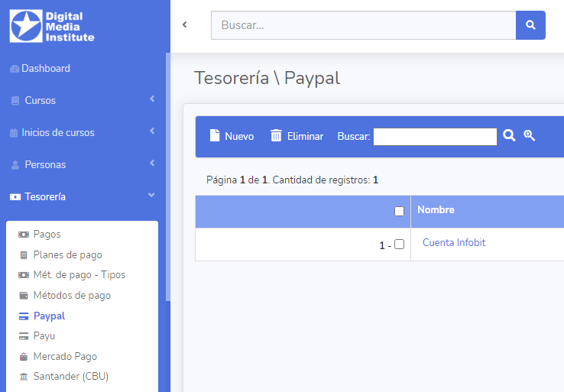Focus the top Buscar... search field
The width and height of the screenshot is (564, 392).
363,25
